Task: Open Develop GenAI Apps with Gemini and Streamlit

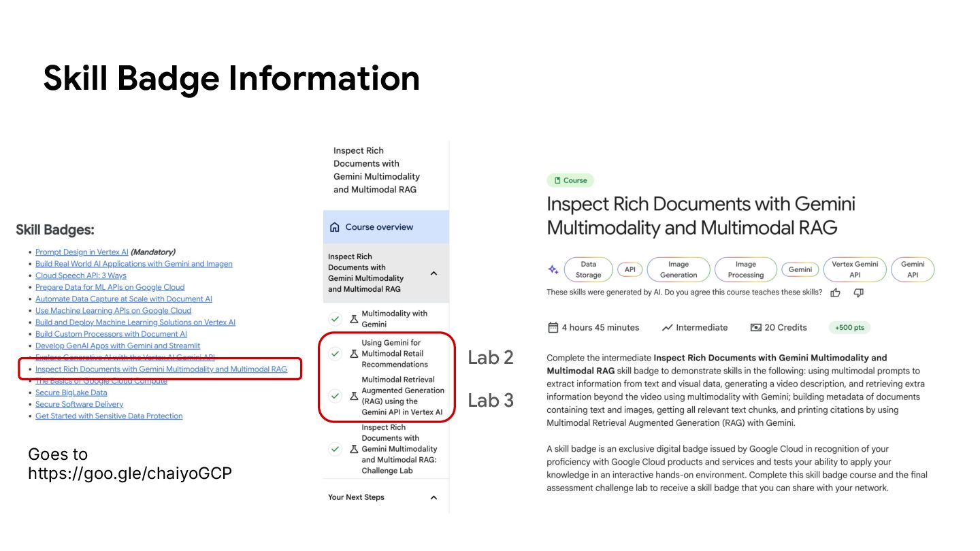Action: pyautogui.click(x=118, y=346)
